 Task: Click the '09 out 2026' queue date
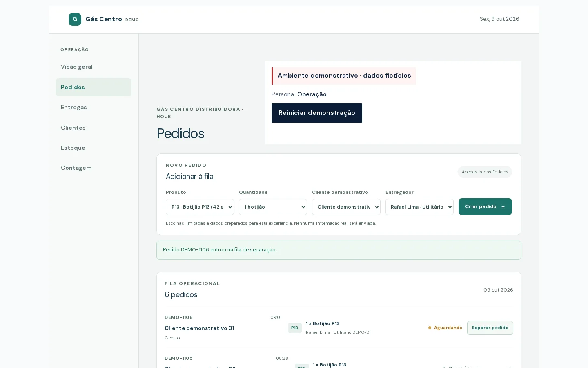click(498, 290)
